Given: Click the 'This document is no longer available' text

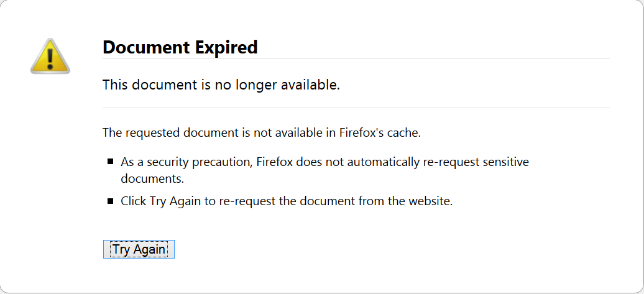Looking at the screenshot, I should point(221,85).
